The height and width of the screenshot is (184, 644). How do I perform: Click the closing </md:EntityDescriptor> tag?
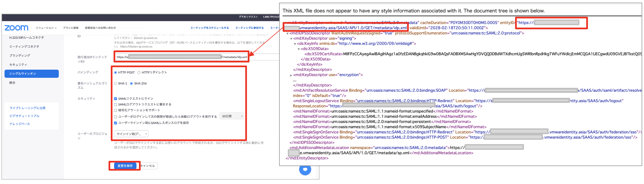pyautogui.click(x=307, y=158)
